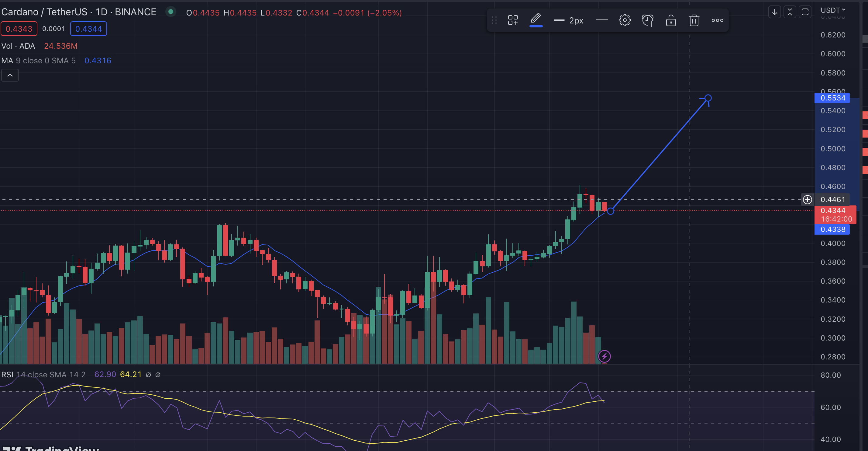Open more options three-dots menu
The width and height of the screenshot is (868, 451).
pos(717,20)
